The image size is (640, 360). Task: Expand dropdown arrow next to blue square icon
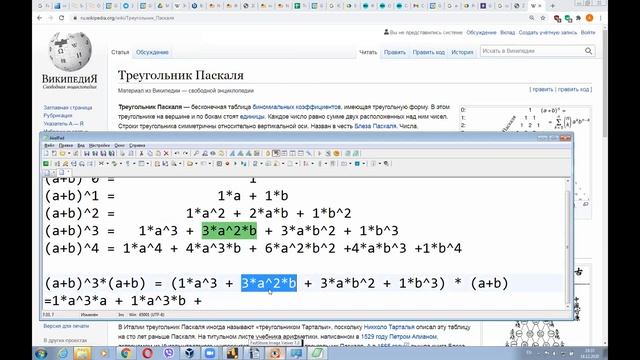tap(364, 164)
